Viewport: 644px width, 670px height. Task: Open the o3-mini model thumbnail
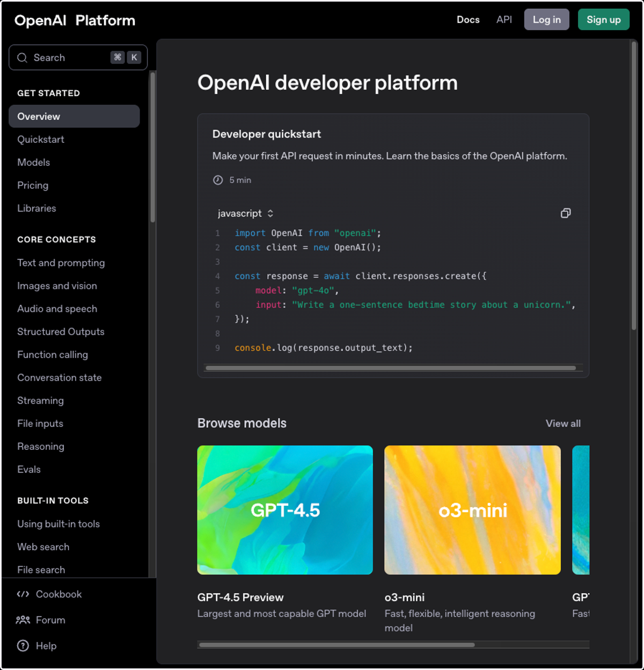(473, 510)
